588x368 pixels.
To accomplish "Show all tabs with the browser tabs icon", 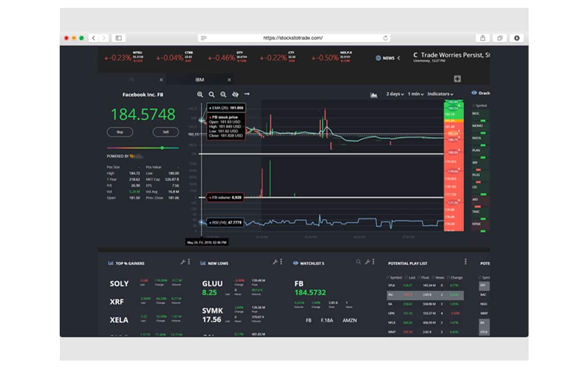I will point(500,38).
